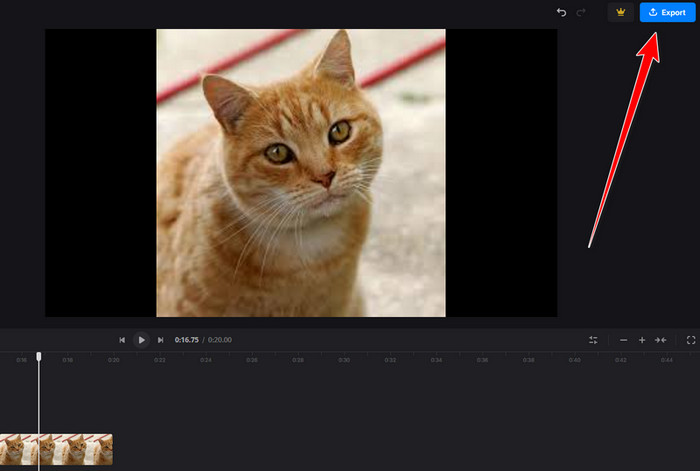The width and height of the screenshot is (700, 471).
Task: Skip to start of timeline
Action: click(122, 340)
